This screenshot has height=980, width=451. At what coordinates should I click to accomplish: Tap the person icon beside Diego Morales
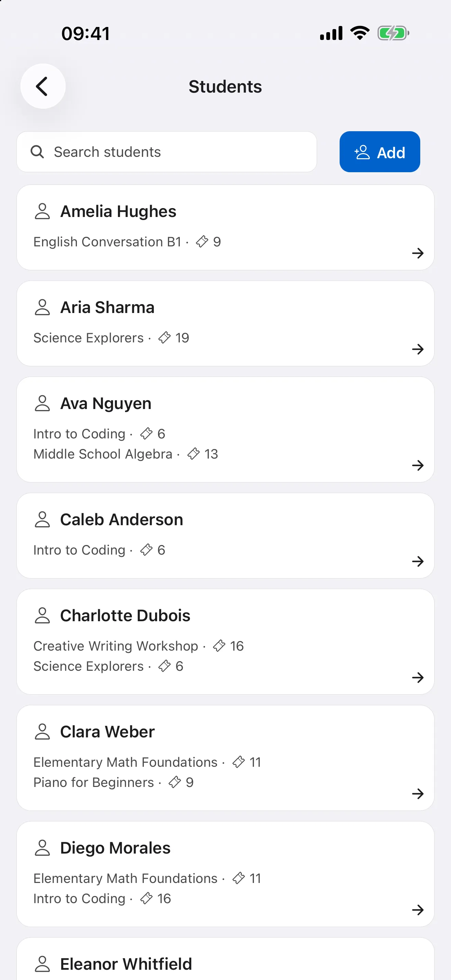(x=42, y=848)
